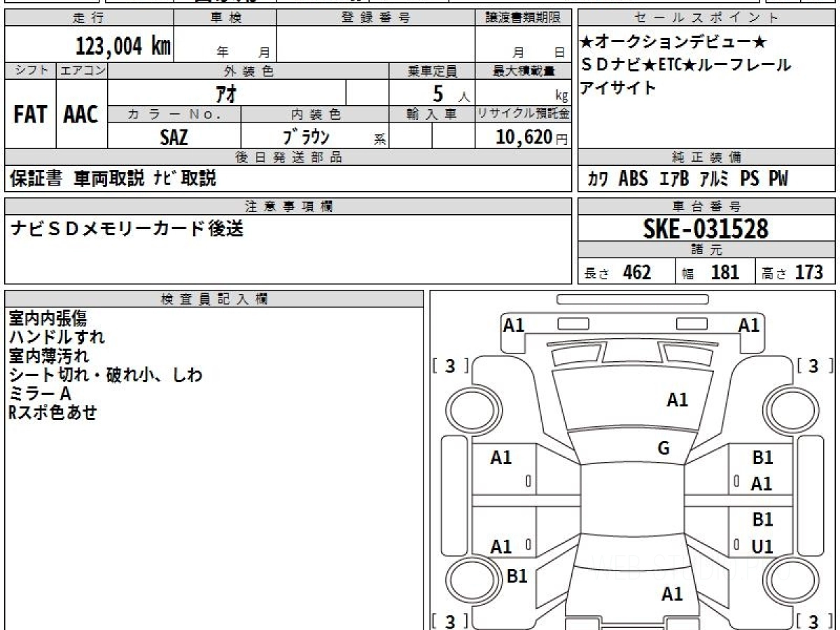Click the 最大積載量 header

pos(524,71)
